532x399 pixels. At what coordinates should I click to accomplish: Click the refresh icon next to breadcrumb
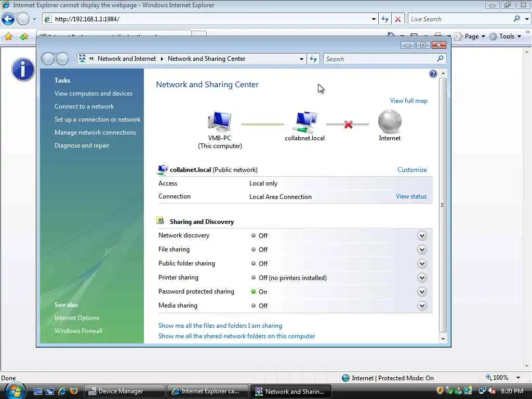click(313, 59)
